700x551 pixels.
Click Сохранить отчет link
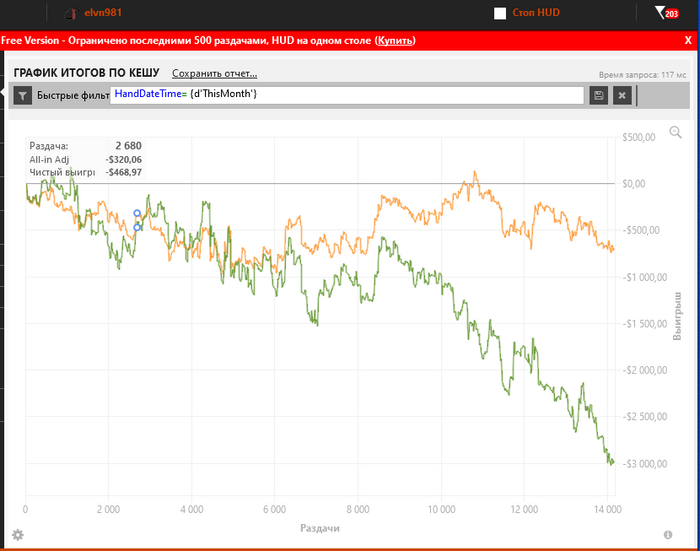pyautogui.click(x=215, y=74)
